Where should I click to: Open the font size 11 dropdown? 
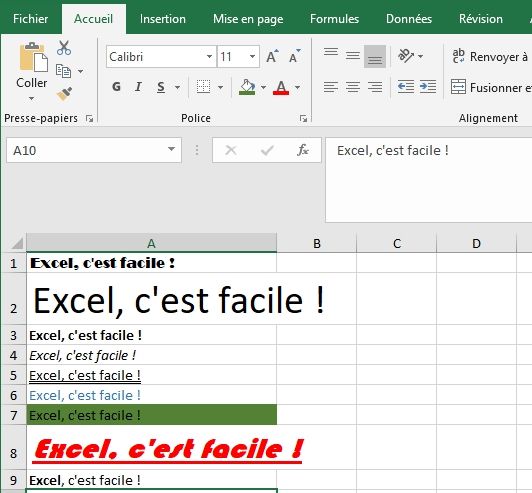(252, 57)
